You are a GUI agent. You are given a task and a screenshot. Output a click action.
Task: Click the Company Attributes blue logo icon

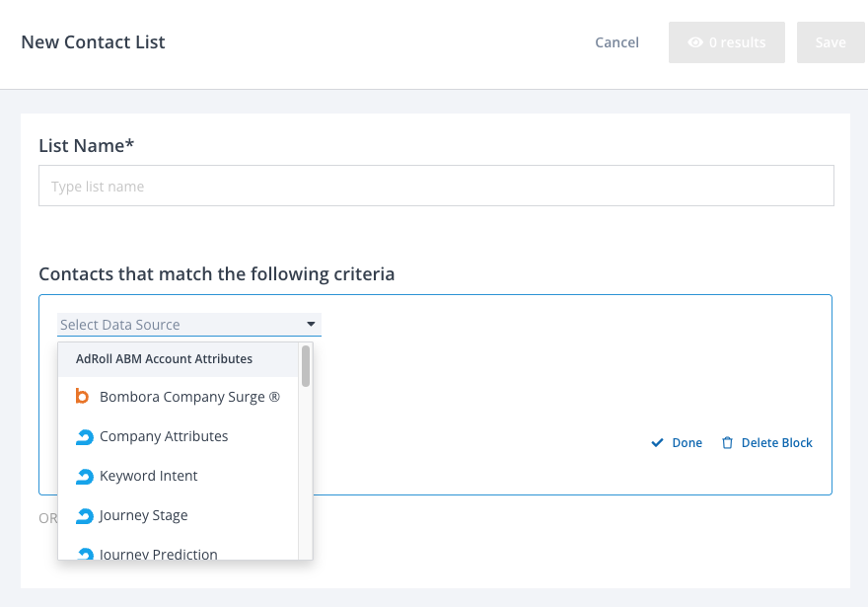[x=84, y=436]
